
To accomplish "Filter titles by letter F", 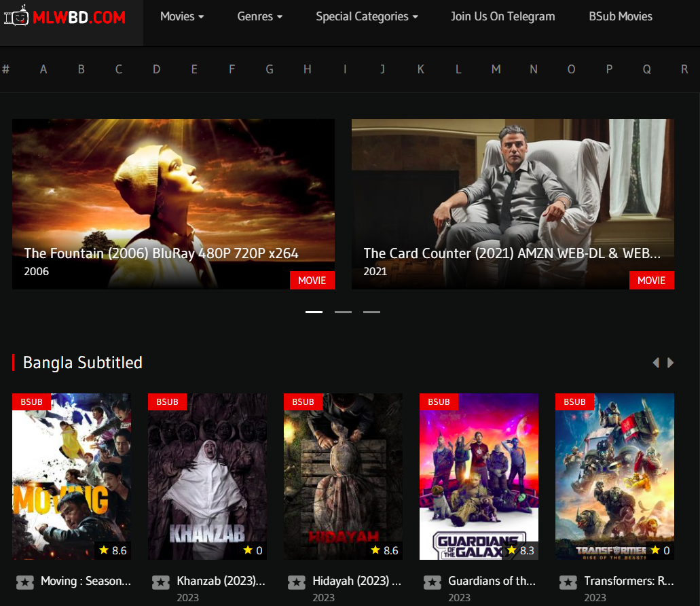I will tap(232, 69).
